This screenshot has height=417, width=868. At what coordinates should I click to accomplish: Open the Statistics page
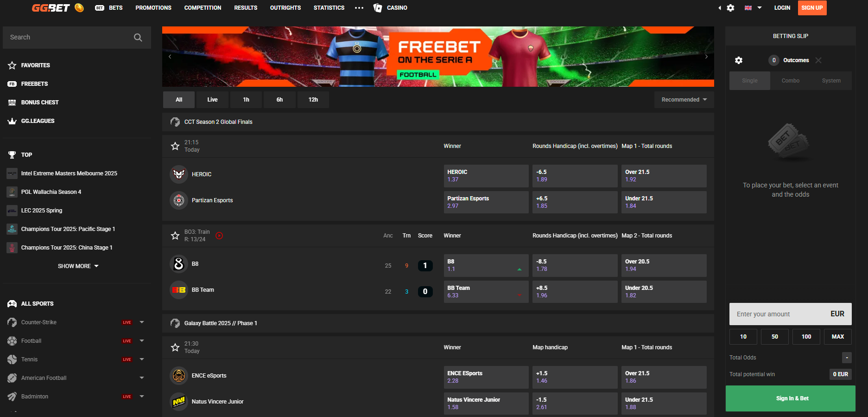pyautogui.click(x=329, y=8)
